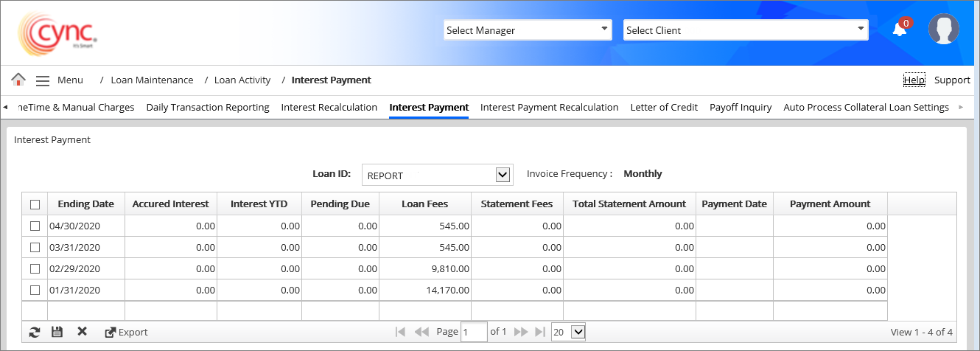Viewport: 980px width, 351px height.
Task: Click the page number input field
Action: (x=474, y=332)
